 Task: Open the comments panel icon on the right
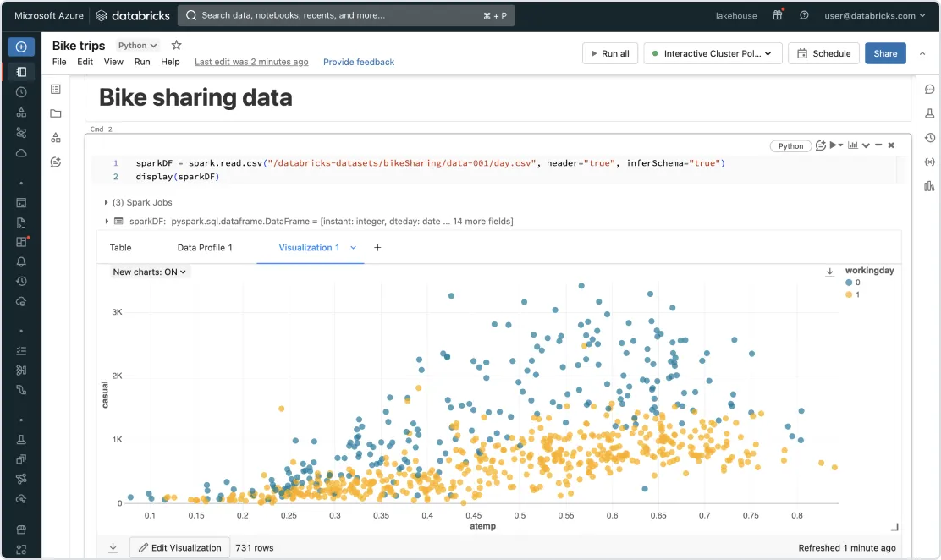pos(930,89)
